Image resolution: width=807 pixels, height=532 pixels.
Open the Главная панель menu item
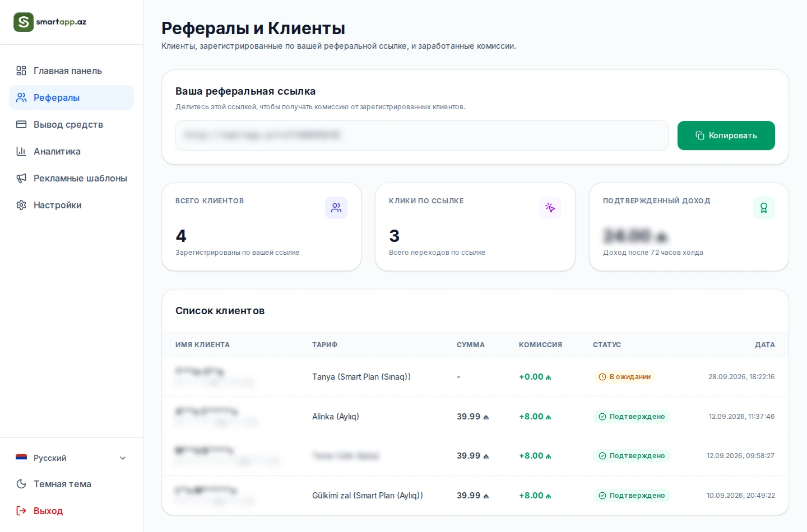pyautogui.click(x=71, y=71)
